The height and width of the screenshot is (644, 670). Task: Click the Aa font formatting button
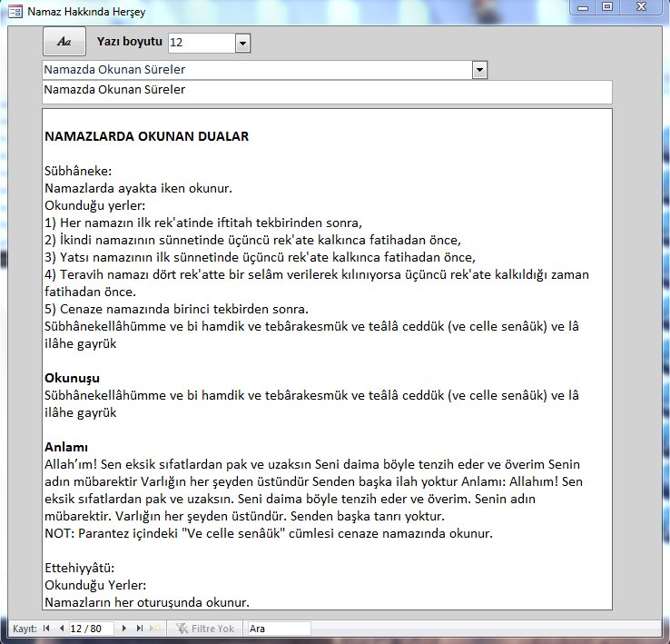pos(64,42)
